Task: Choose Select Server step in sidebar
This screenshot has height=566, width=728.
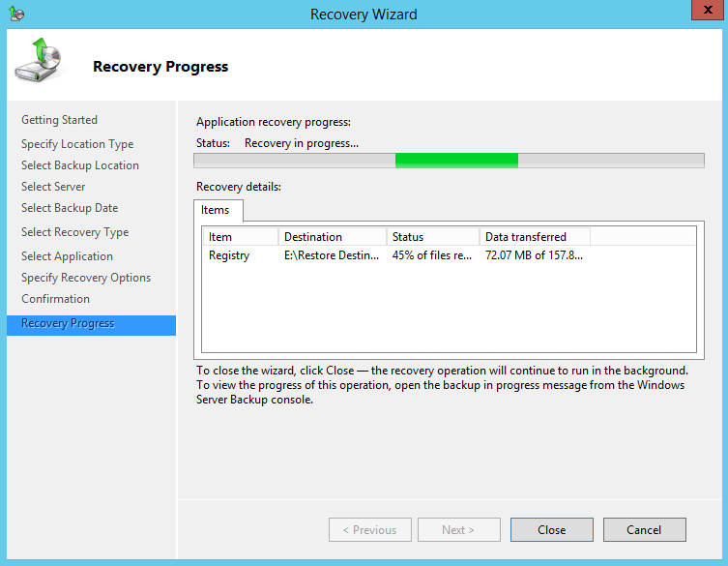Action: tap(53, 187)
